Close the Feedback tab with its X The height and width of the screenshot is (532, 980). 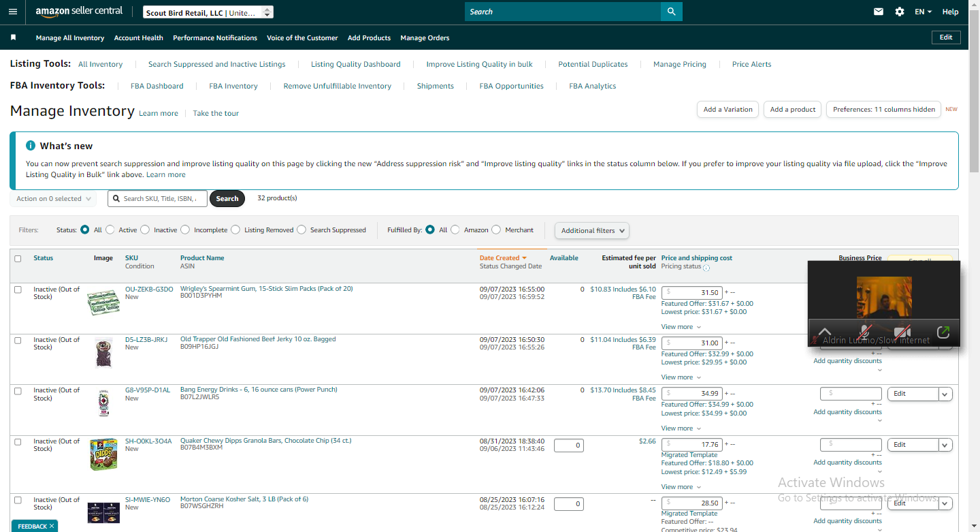(52, 526)
